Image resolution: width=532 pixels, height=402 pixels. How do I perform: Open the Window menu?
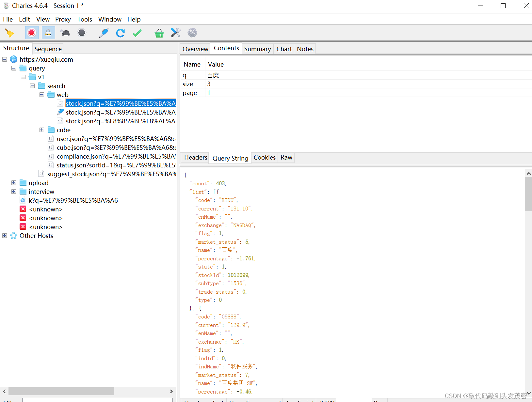pyautogui.click(x=110, y=20)
